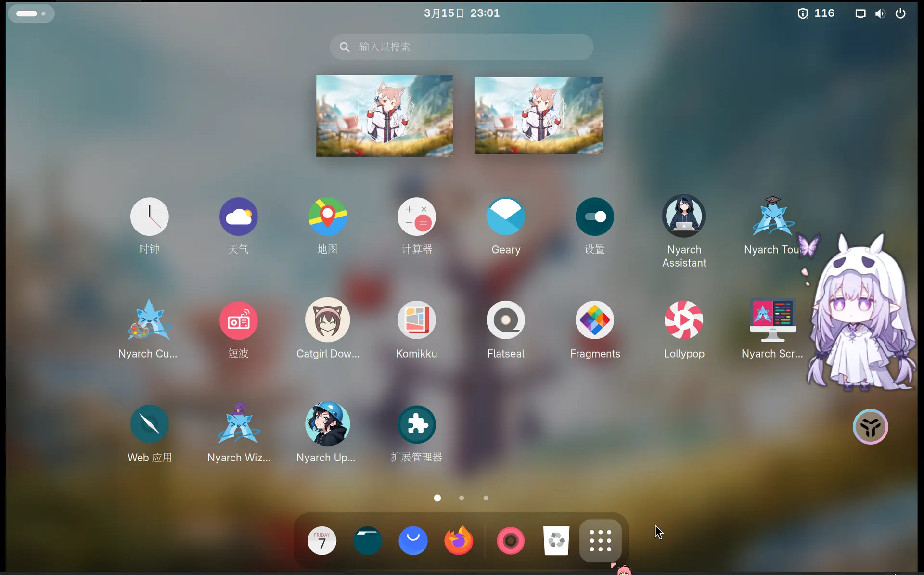Open the system menu via power icon
This screenshot has width=924, height=575.
click(900, 13)
